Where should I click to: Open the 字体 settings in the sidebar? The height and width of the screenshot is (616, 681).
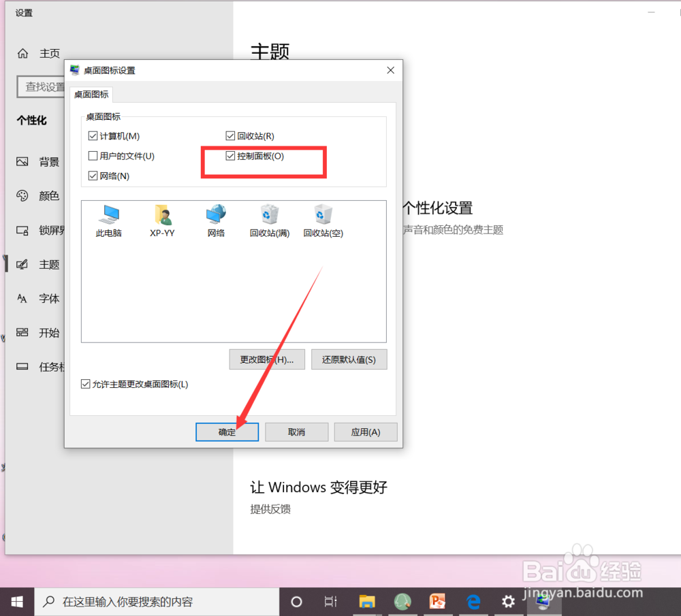click(48, 298)
